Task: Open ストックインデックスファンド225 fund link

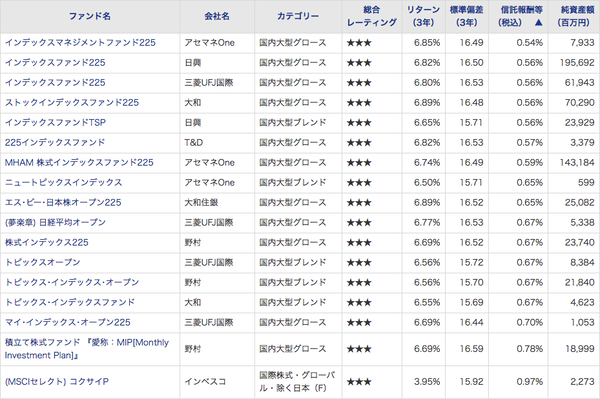Action: (72, 103)
